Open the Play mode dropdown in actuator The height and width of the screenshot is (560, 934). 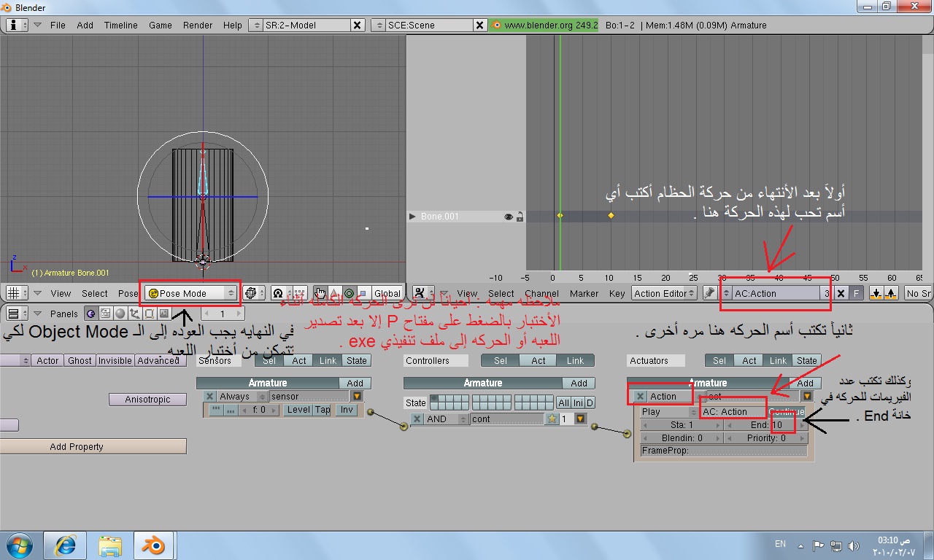(668, 412)
